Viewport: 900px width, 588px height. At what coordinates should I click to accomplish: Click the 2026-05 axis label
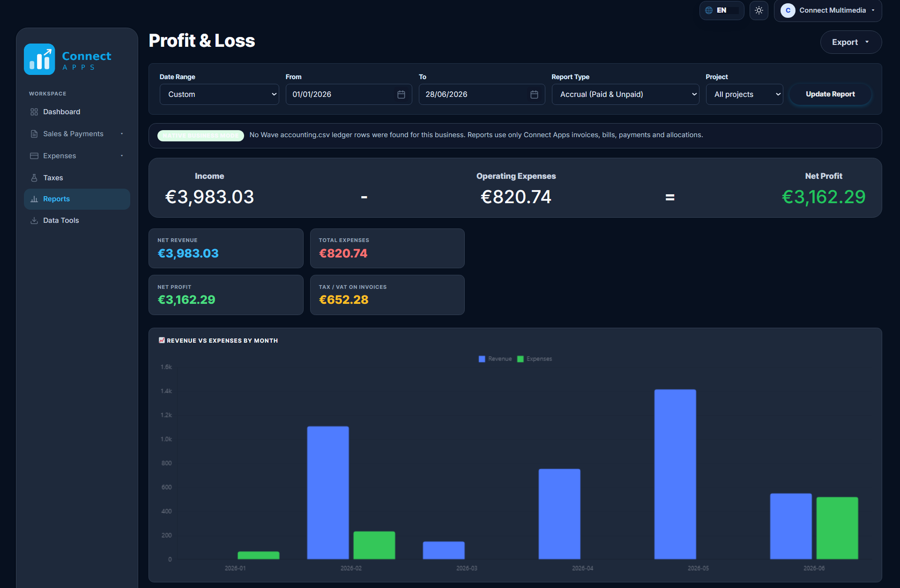(698, 568)
